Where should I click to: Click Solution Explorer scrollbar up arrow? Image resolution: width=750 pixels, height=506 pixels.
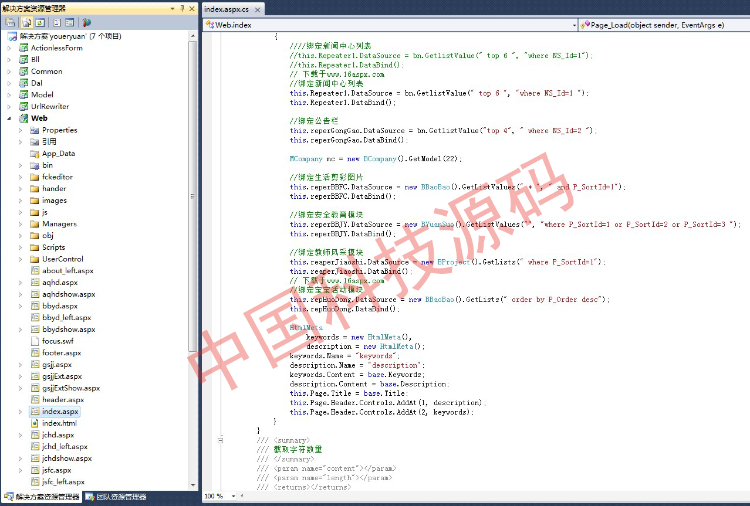click(192, 36)
